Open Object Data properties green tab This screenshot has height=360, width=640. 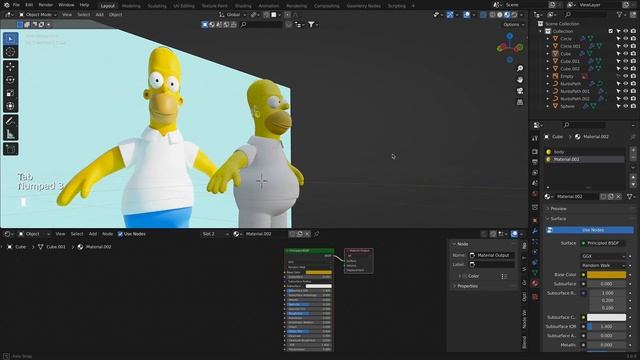tap(535, 272)
